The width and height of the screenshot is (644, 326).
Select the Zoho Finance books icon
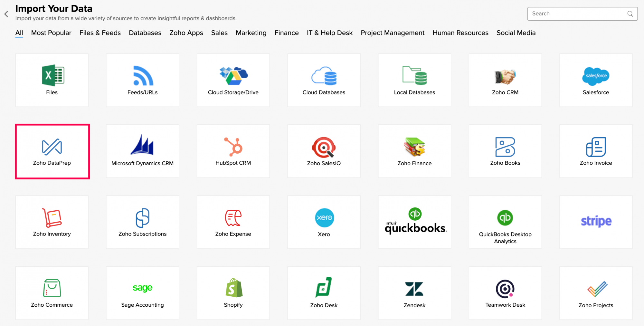pyautogui.click(x=415, y=147)
